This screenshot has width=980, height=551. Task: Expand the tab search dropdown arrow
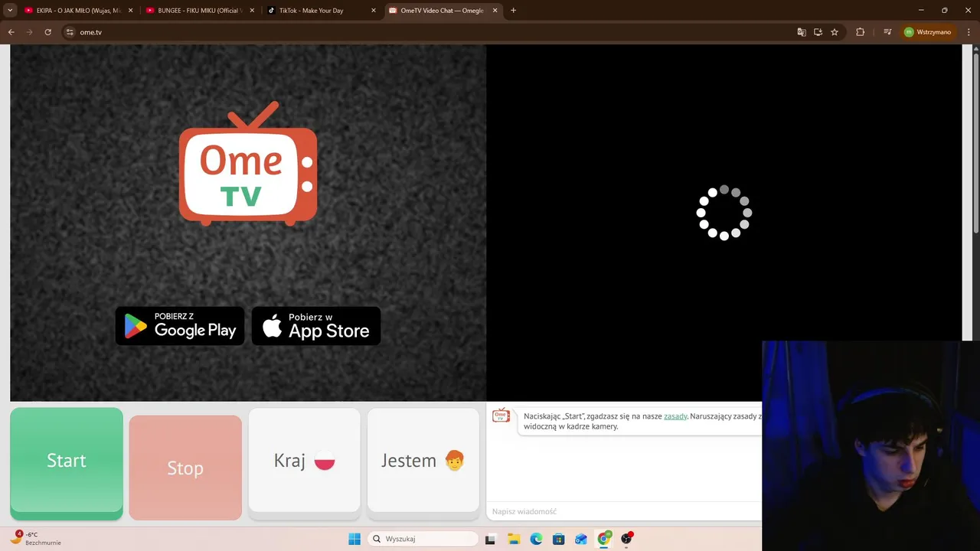click(x=10, y=11)
